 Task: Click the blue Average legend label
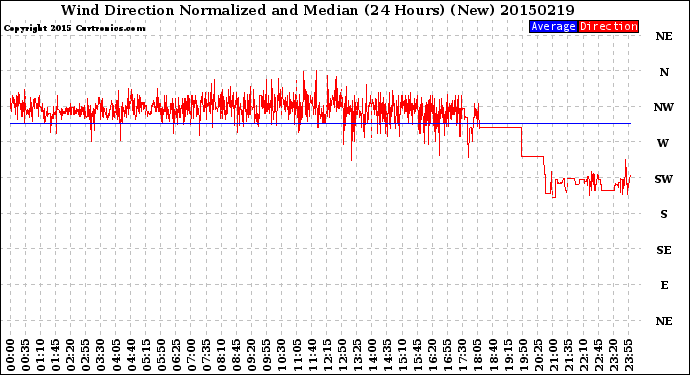pyautogui.click(x=553, y=26)
